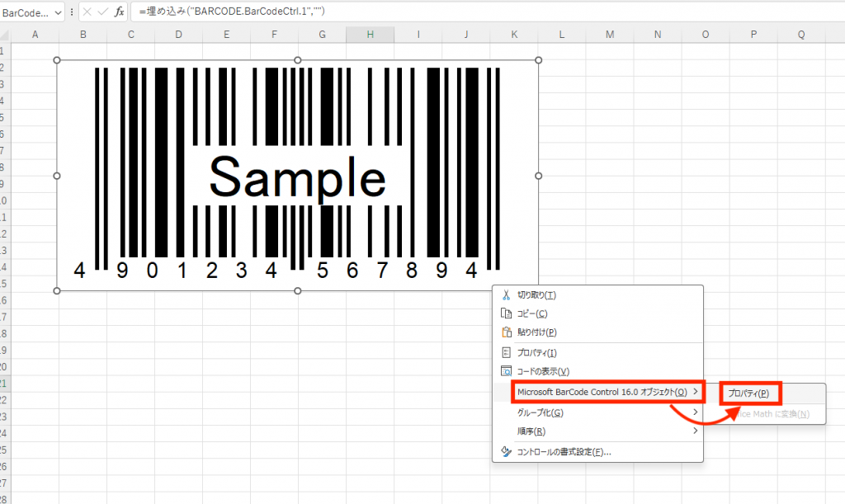The image size is (845, 504).
Task: Click the bottom-right resize handle of barcode
Action: 539,290
